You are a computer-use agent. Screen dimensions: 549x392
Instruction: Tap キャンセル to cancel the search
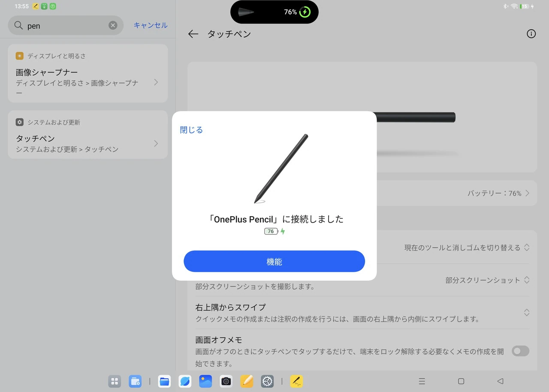[150, 25]
